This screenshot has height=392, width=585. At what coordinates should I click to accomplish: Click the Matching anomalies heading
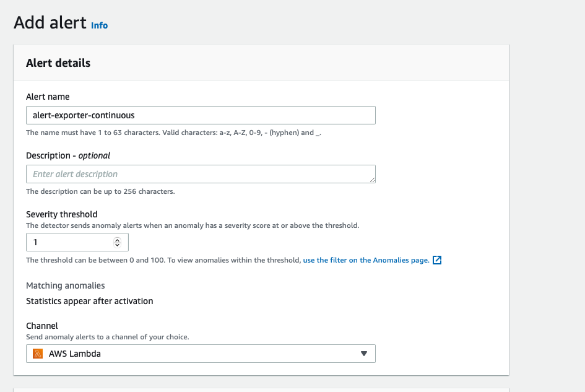[65, 285]
